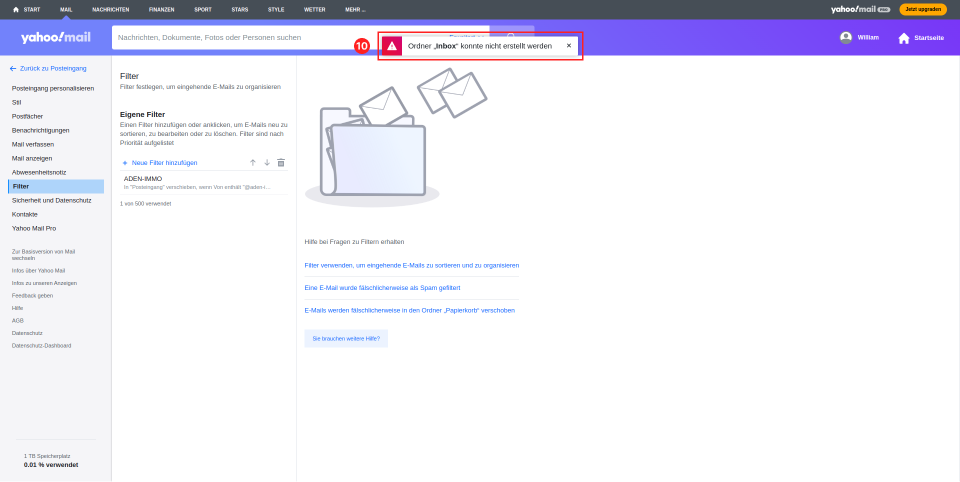Move filter down with the arrow icon
Image resolution: width=960 pixels, height=482 pixels.
(267, 162)
